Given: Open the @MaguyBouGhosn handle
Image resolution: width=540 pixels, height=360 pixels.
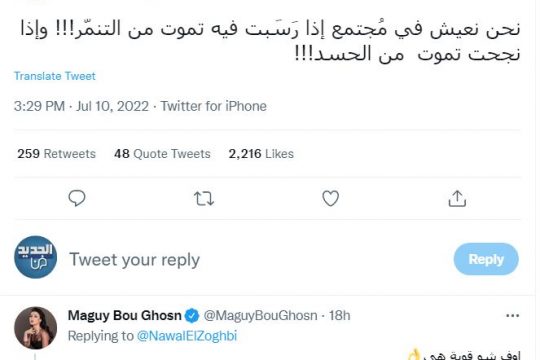Looking at the screenshot, I should pos(260,316).
